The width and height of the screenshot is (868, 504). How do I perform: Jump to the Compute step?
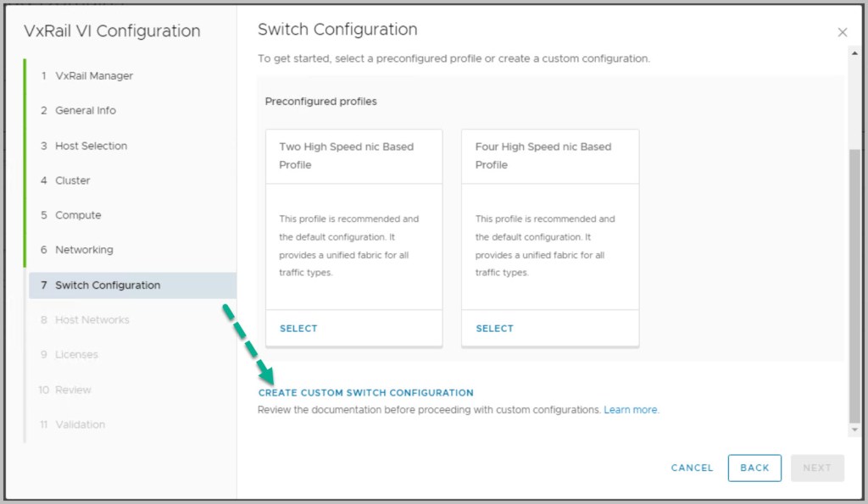click(78, 215)
